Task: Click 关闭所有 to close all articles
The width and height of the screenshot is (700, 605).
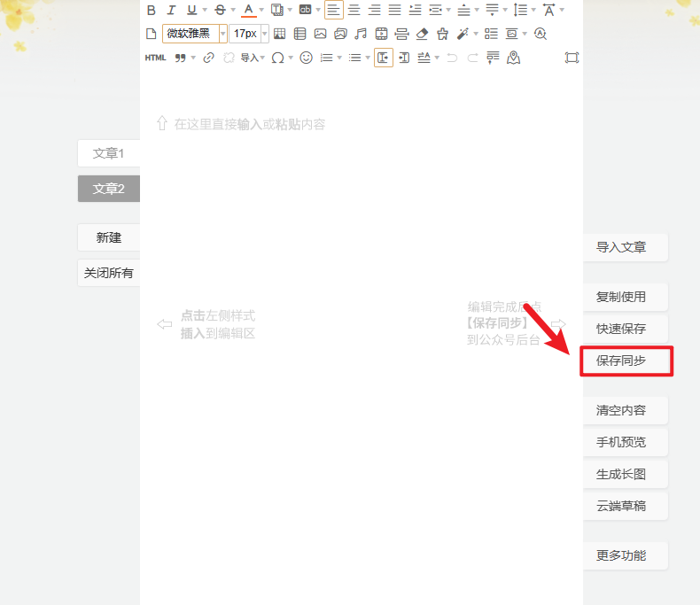Action: pos(108,273)
